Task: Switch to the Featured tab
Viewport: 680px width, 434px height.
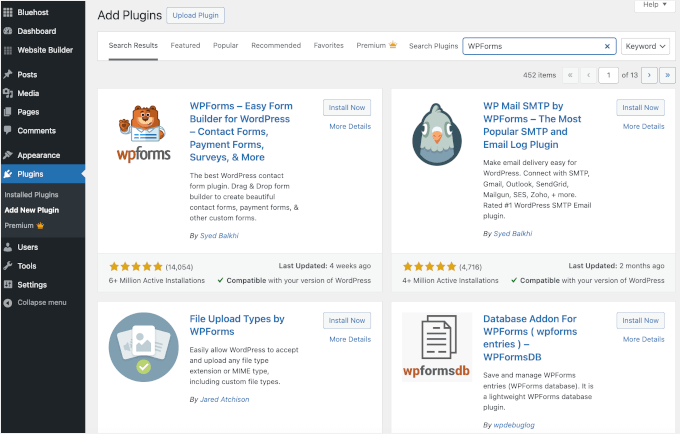Action: click(185, 46)
